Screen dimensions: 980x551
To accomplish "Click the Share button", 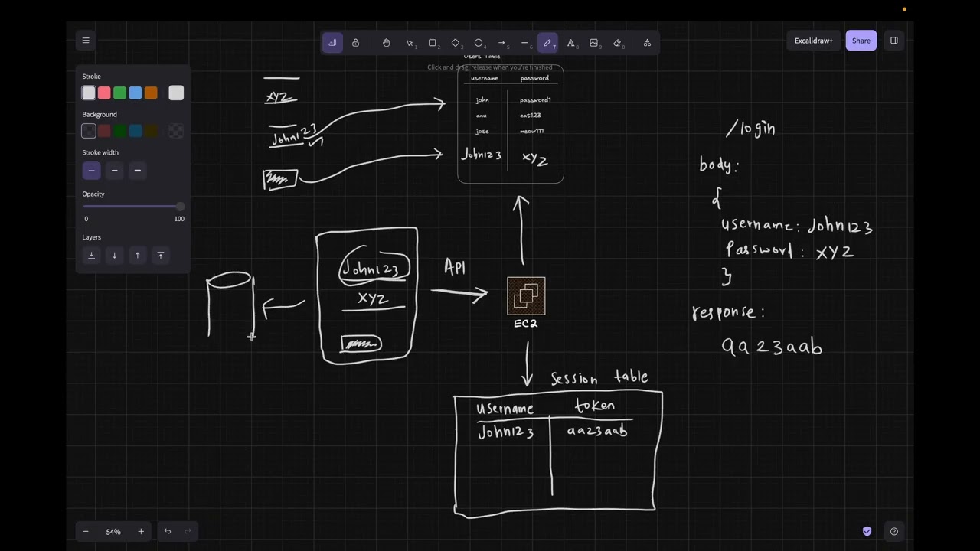I will pyautogui.click(x=861, y=41).
